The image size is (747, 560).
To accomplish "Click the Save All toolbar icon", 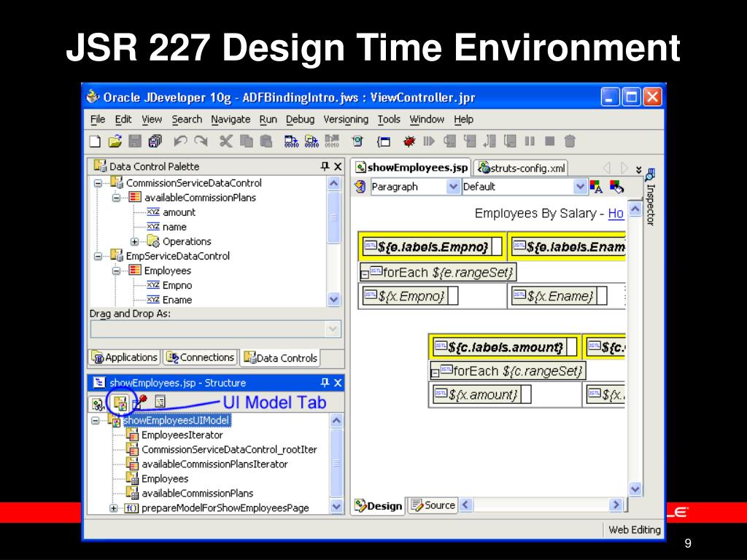I will pyautogui.click(x=155, y=141).
